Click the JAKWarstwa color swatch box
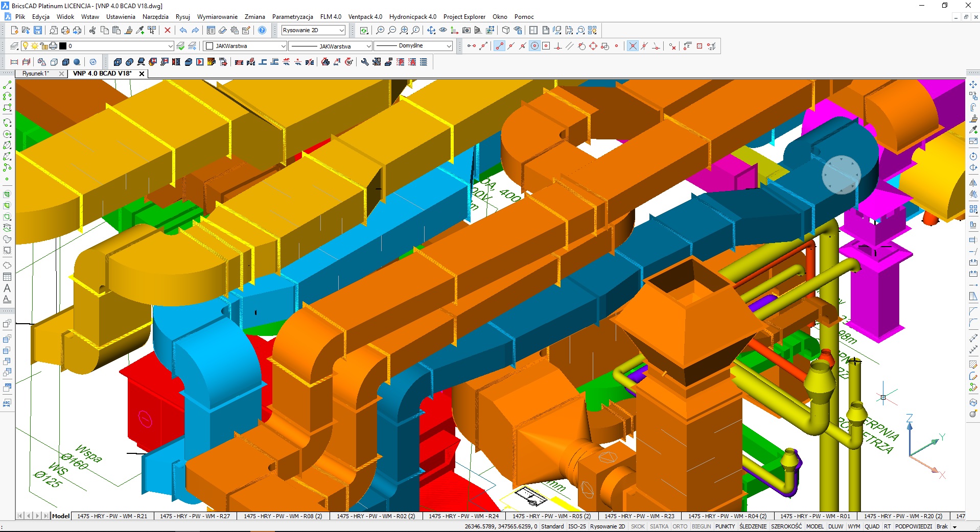 click(209, 46)
